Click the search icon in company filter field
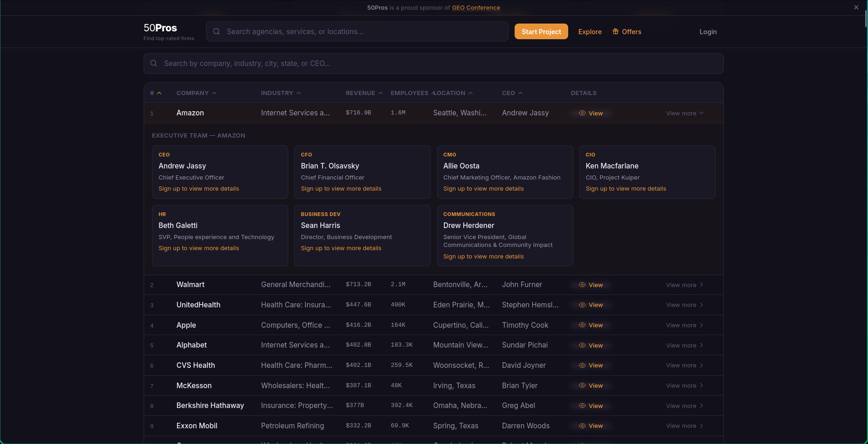Image resolution: width=868 pixels, height=444 pixels. coord(154,63)
